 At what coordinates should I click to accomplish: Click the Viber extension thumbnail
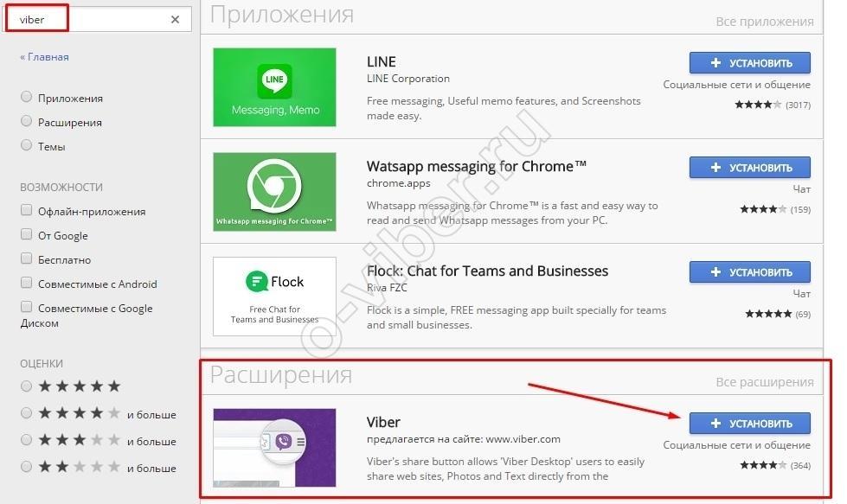[x=273, y=447]
